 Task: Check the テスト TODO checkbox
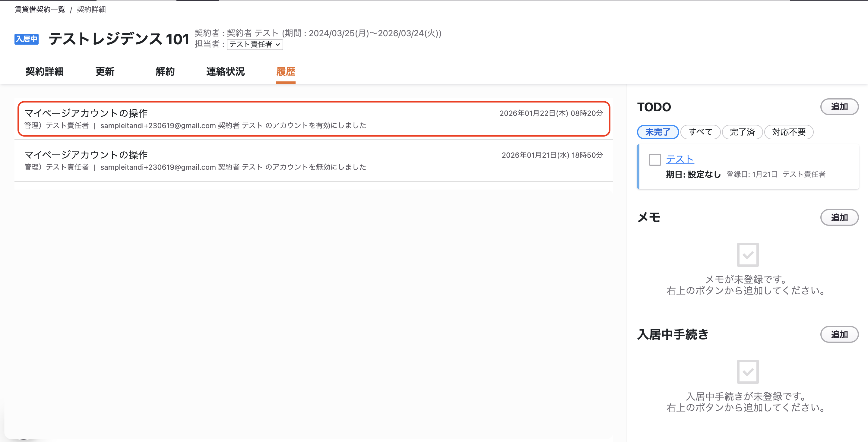pos(655,160)
